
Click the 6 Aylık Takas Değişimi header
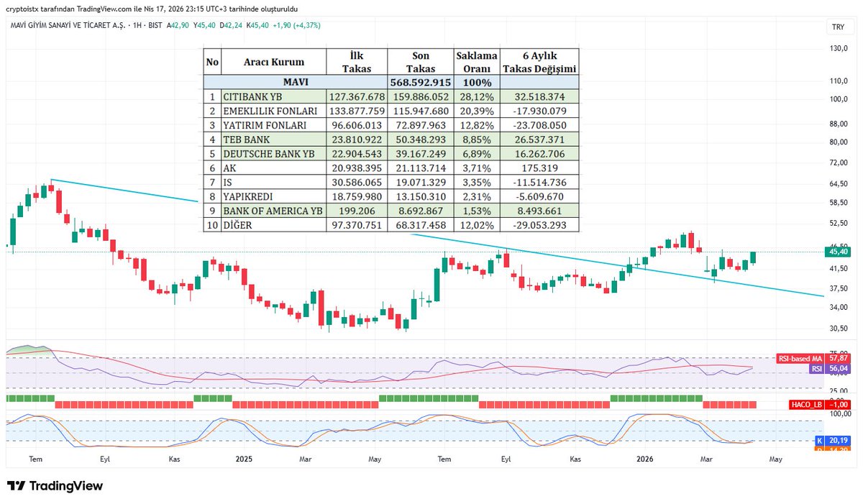coord(539,62)
